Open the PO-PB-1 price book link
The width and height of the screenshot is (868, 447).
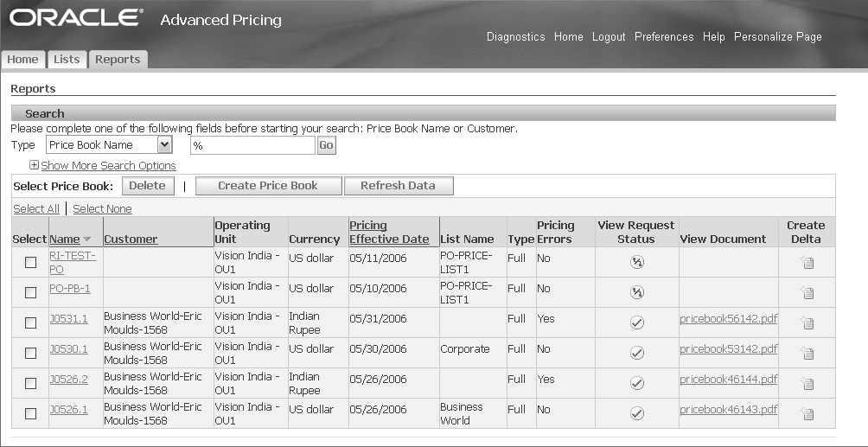70,289
